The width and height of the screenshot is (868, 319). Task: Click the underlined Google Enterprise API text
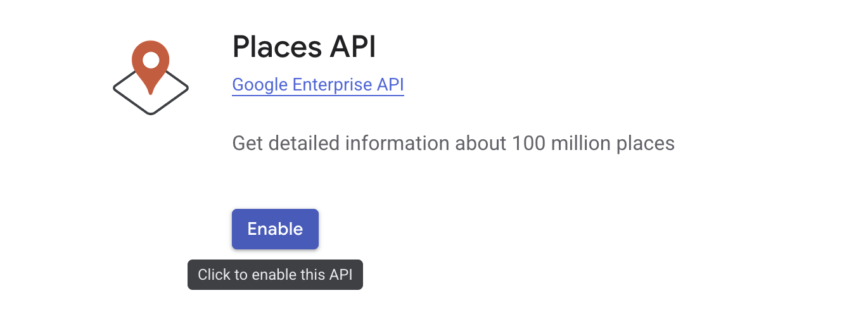(x=318, y=85)
